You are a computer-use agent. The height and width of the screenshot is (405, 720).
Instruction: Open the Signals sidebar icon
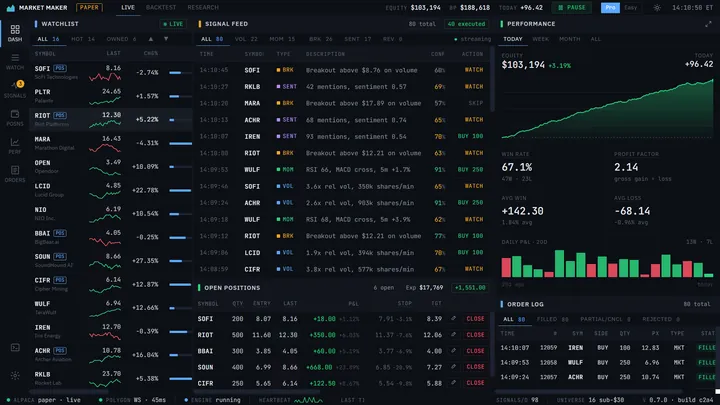15,89
